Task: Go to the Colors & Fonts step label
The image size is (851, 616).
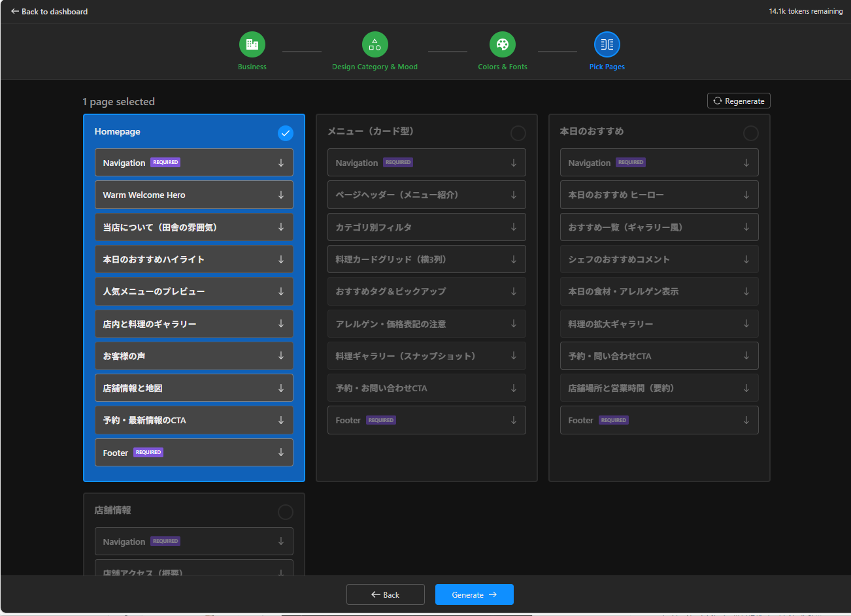Action: [x=502, y=67]
